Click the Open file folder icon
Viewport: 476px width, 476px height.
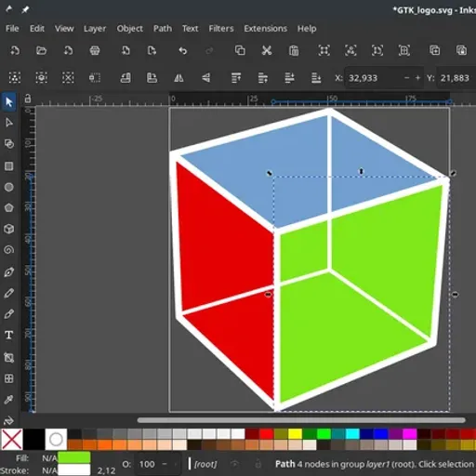point(41,50)
